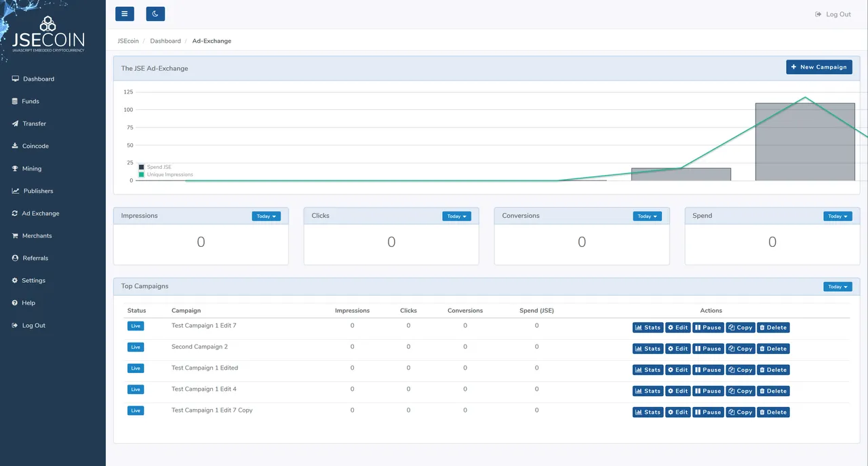Click the JSEcoin logo
The height and width of the screenshot is (466, 868).
click(x=47, y=35)
